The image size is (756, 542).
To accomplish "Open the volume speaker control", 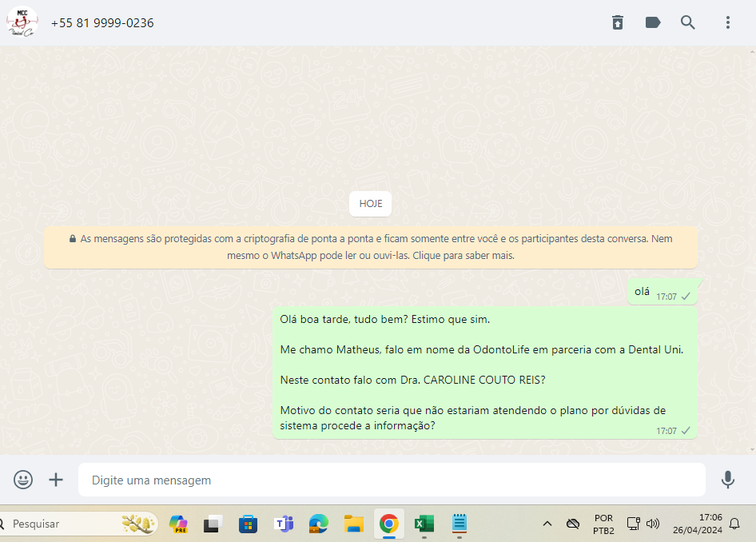I will [x=653, y=524].
